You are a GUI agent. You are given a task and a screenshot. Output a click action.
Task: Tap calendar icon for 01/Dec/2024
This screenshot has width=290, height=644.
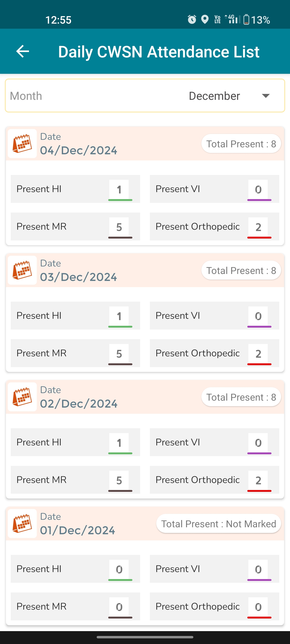click(22, 524)
